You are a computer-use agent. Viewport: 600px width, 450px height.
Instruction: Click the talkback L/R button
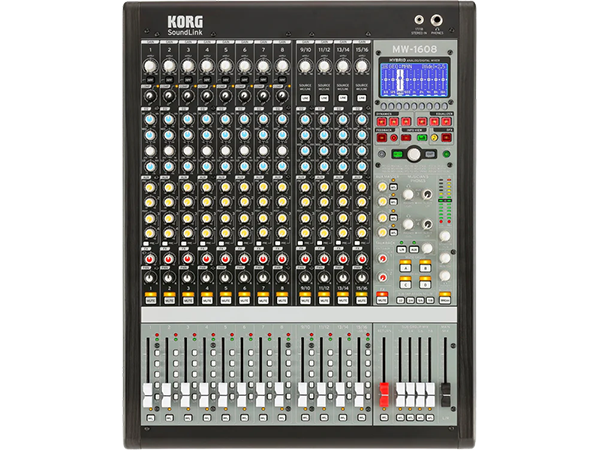pyautogui.click(x=401, y=249)
